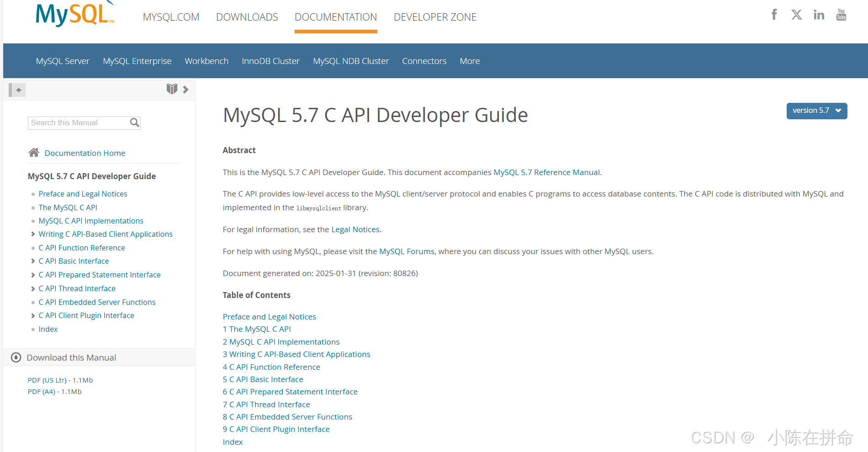Open the DOWNLOADS top menu
Viewport: 868px width, 452px height.
tap(247, 17)
